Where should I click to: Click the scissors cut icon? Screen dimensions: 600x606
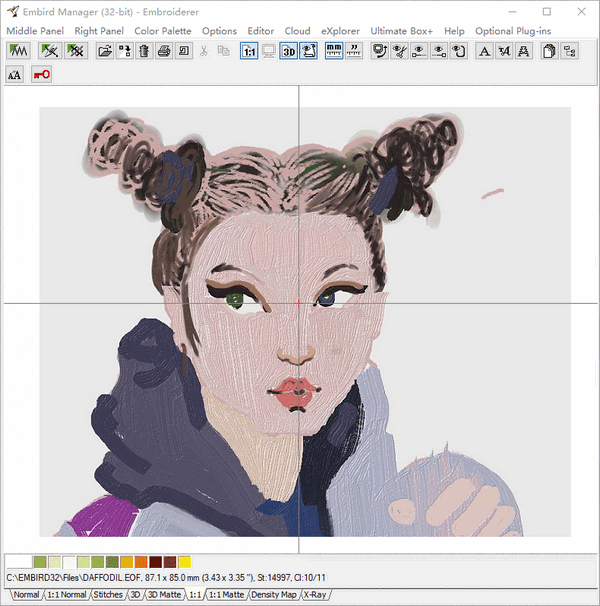coord(205,51)
